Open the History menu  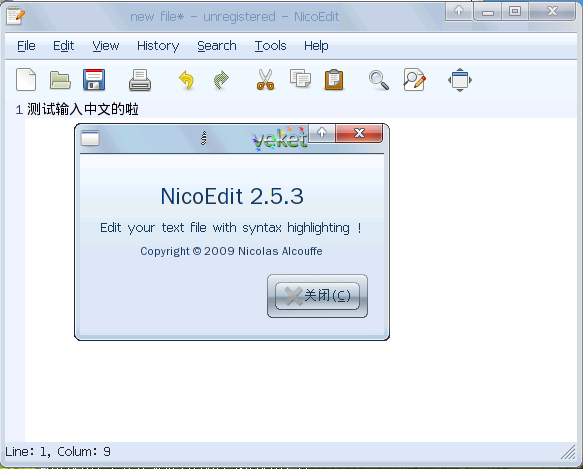pyautogui.click(x=158, y=46)
